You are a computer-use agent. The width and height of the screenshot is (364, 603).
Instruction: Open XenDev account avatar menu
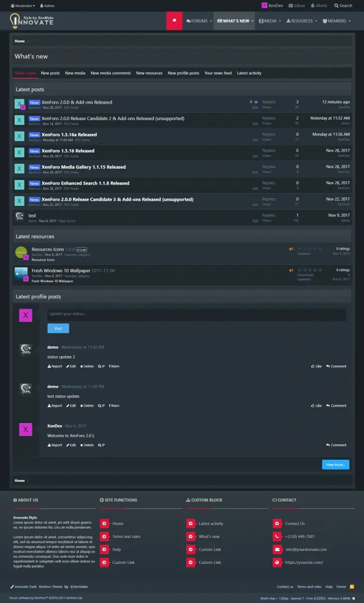[x=272, y=6]
